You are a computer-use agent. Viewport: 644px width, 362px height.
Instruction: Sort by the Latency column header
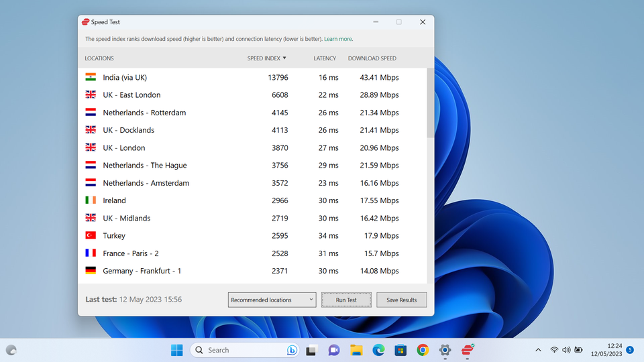(325, 58)
